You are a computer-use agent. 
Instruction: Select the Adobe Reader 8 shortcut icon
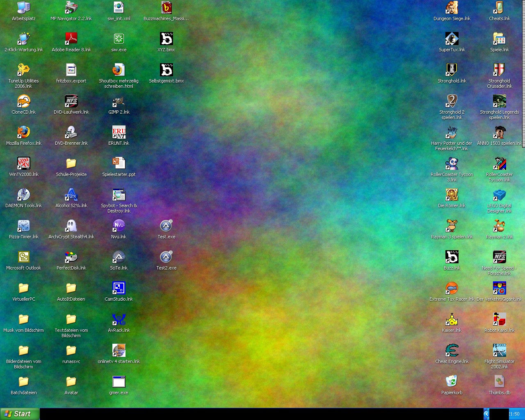click(x=71, y=39)
